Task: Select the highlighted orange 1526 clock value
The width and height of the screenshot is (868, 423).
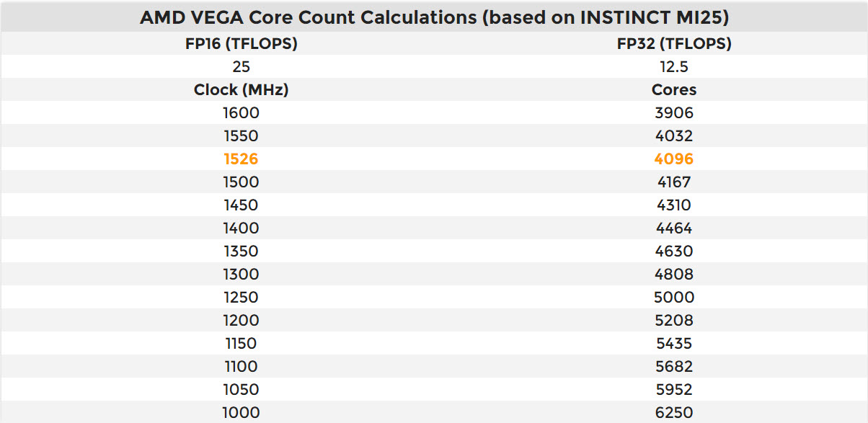Action: pyautogui.click(x=241, y=159)
